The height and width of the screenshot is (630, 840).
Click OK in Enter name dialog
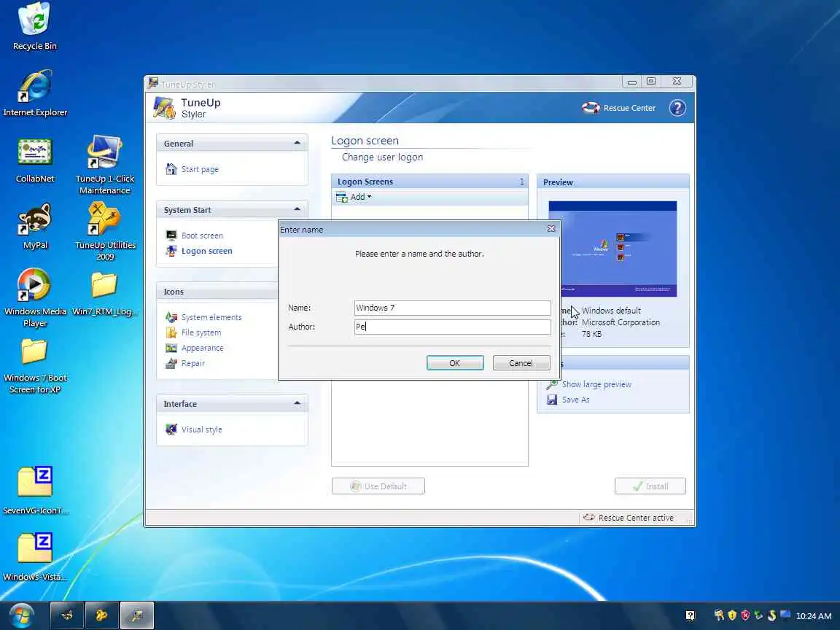[455, 362]
